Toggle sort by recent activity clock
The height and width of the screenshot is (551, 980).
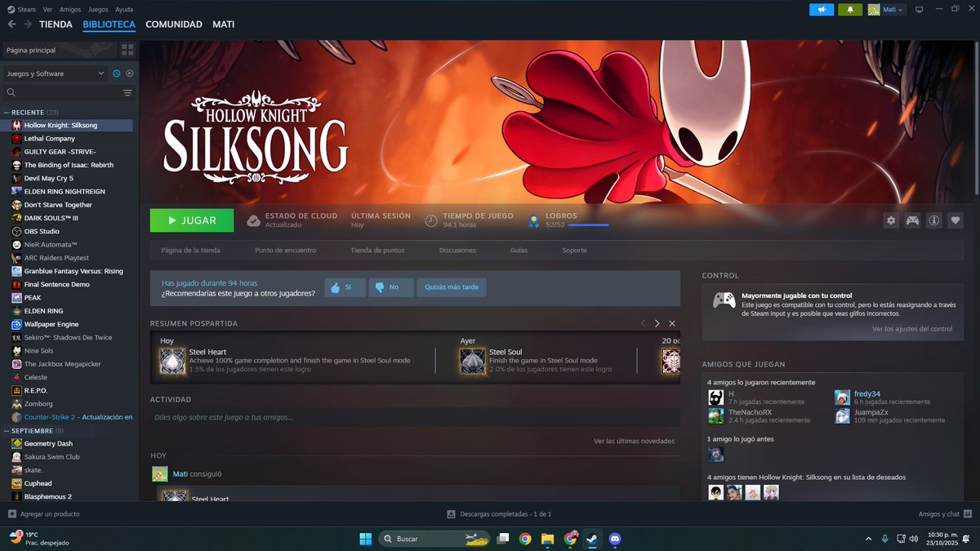(117, 73)
